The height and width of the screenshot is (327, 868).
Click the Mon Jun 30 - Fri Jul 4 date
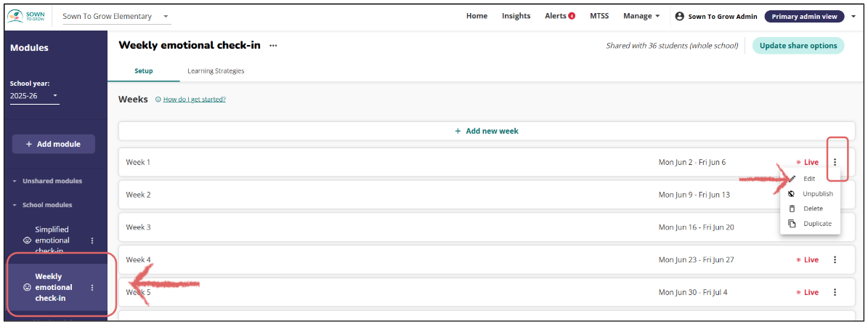694,292
